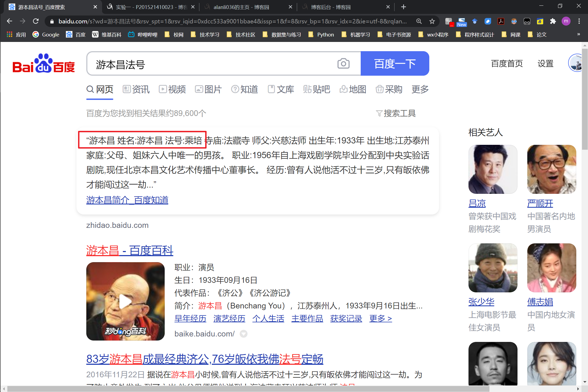Switch to the 视频 search tab
The width and height of the screenshot is (588, 392).
[172, 89]
